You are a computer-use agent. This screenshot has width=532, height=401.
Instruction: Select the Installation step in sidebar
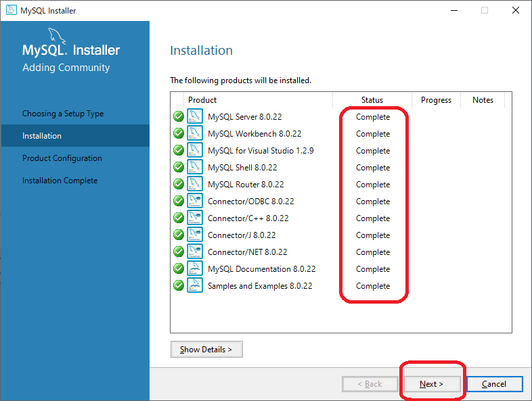(75, 136)
